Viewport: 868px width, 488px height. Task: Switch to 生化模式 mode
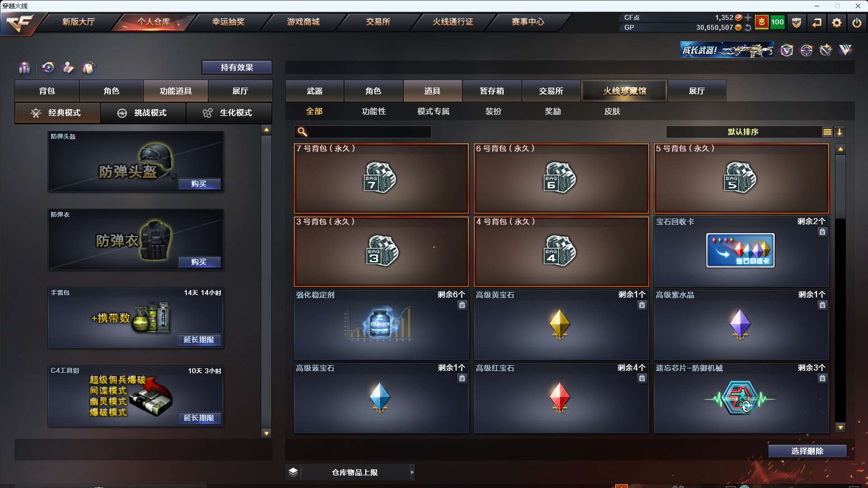tap(229, 113)
